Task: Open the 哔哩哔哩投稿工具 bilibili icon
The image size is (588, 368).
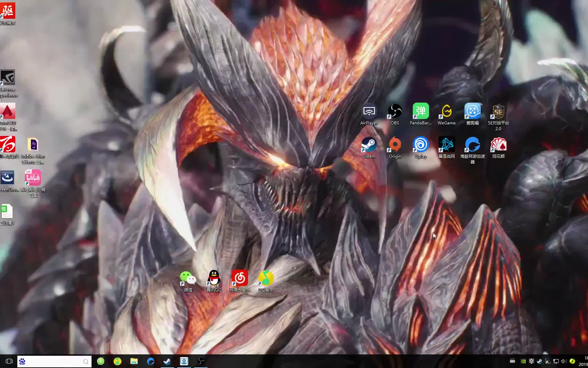Action: [x=33, y=184]
